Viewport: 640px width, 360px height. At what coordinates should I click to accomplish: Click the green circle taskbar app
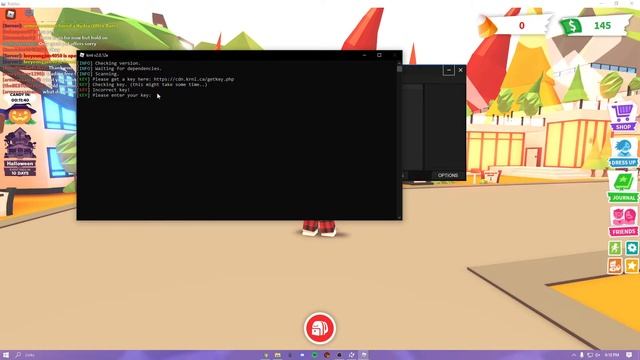click(x=315, y=355)
